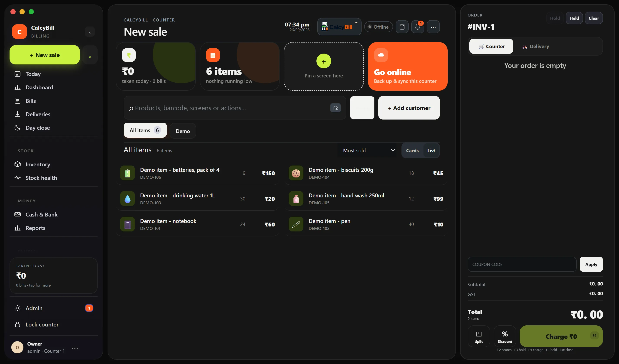Click the Go online cloud icon

point(381,55)
